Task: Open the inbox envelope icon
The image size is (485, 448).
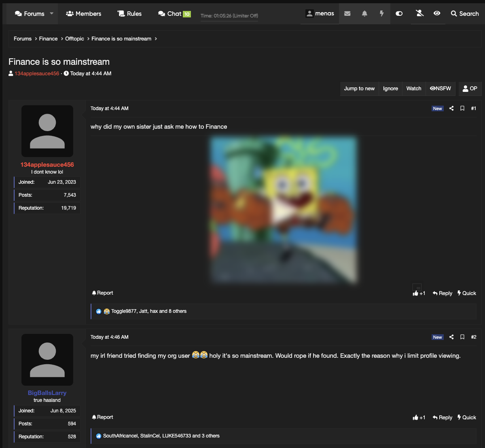Action: pos(347,13)
